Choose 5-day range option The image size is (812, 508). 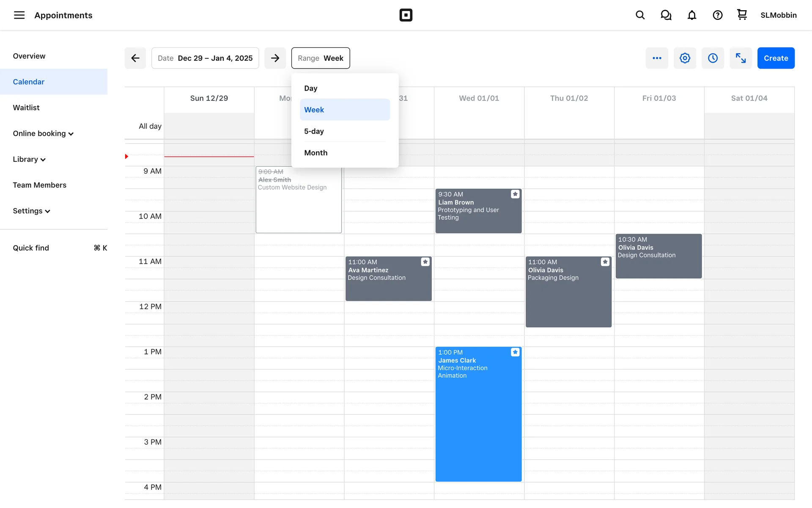pyautogui.click(x=314, y=131)
